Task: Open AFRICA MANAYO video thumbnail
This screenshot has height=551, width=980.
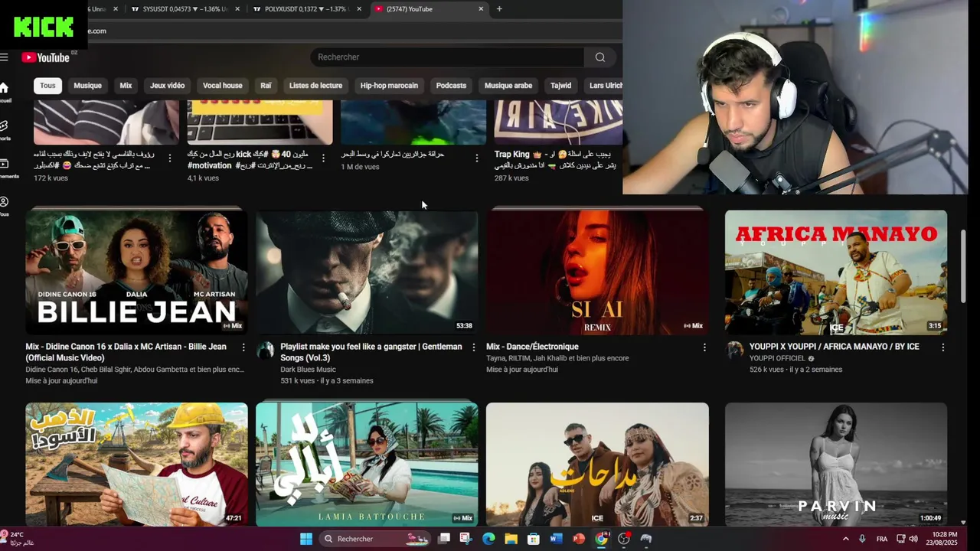Action: 836,272
